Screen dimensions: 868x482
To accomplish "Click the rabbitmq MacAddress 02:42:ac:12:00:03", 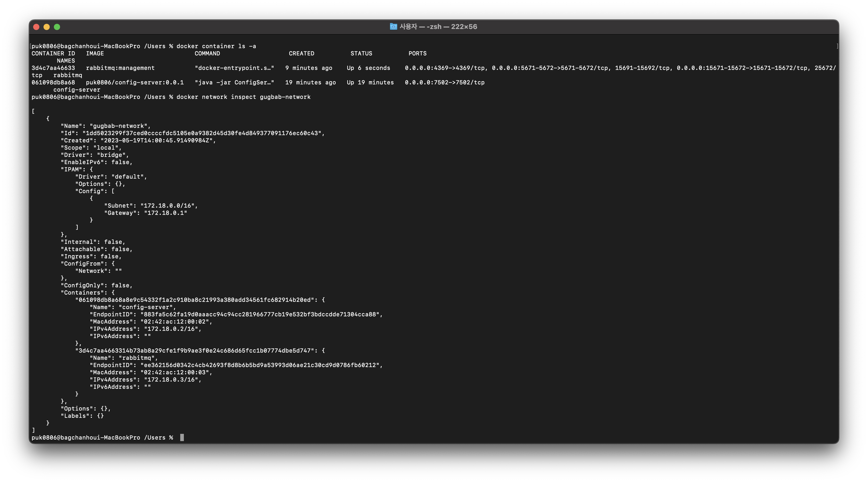I will tap(175, 373).
